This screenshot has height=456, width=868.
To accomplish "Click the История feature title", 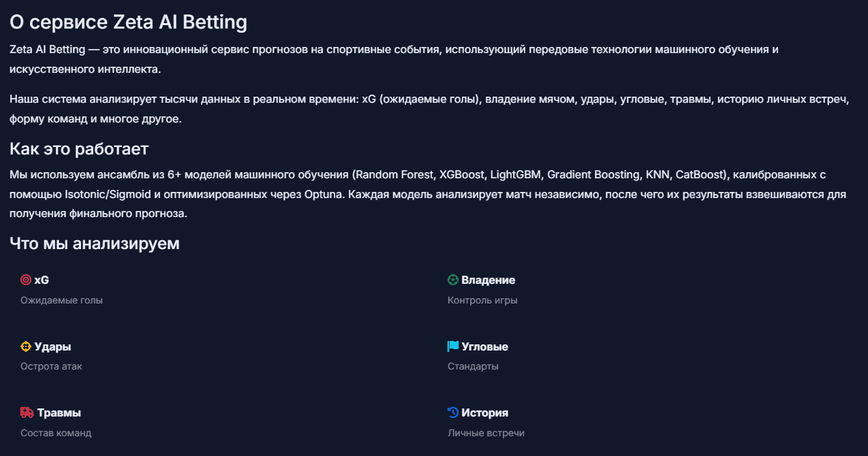I will (x=484, y=412).
